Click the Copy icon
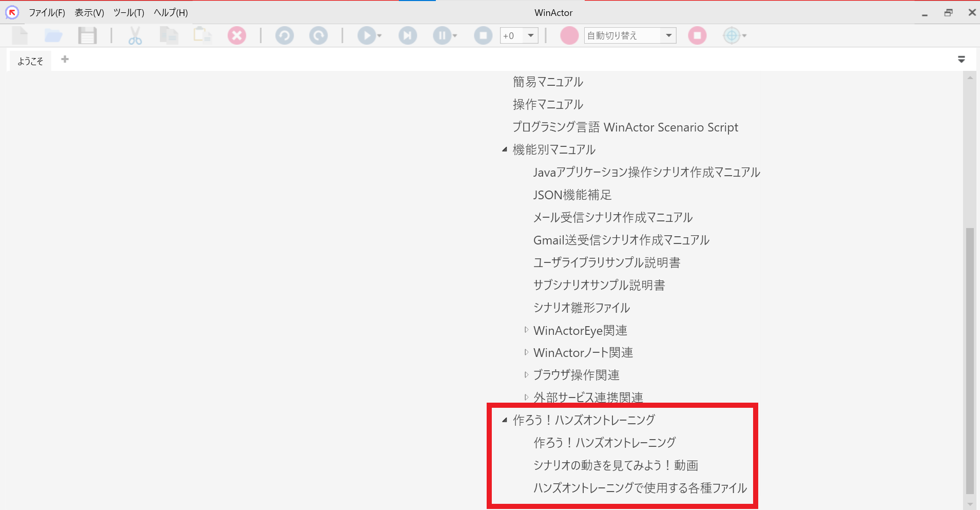The image size is (980, 510). click(x=169, y=35)
